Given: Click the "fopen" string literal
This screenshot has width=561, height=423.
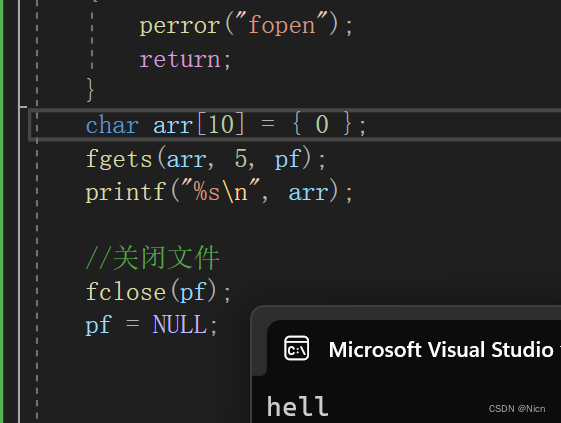Looking at the screenshot, I should coord(281,24).
